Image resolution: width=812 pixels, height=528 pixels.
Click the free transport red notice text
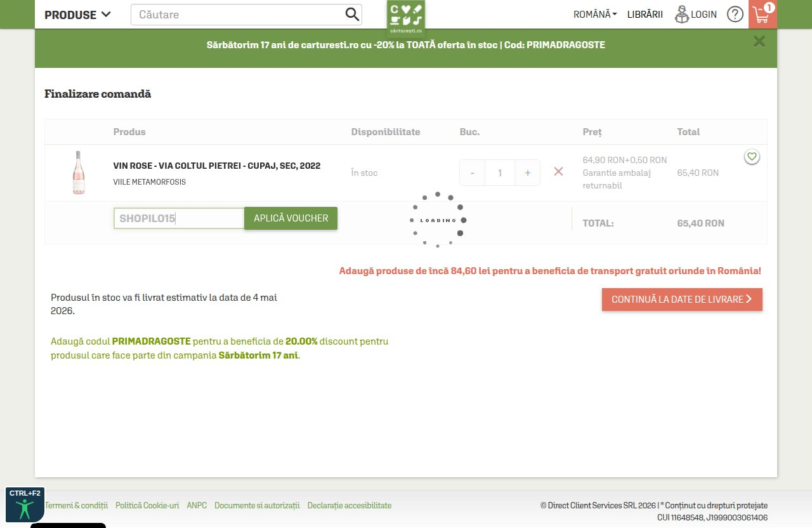(x=550, y=270)
